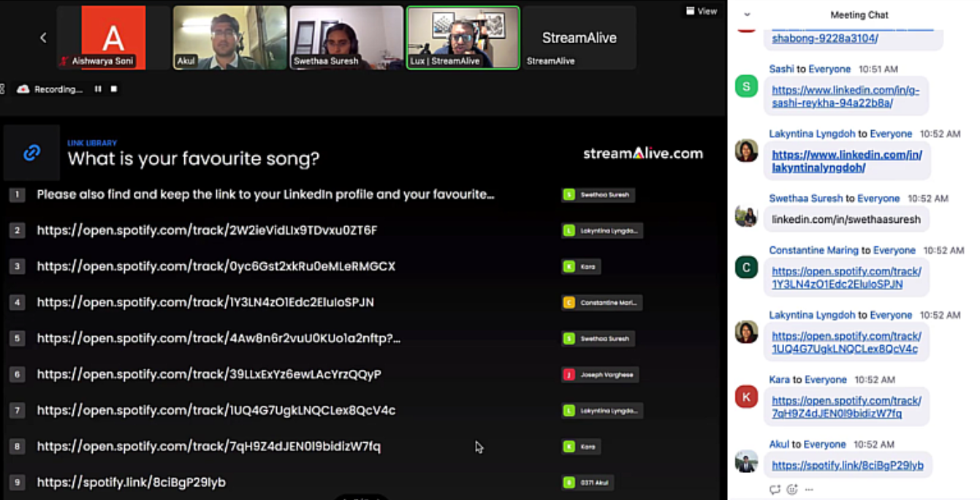Click Constantine Maring name badge on row 4

coord(602,303)
